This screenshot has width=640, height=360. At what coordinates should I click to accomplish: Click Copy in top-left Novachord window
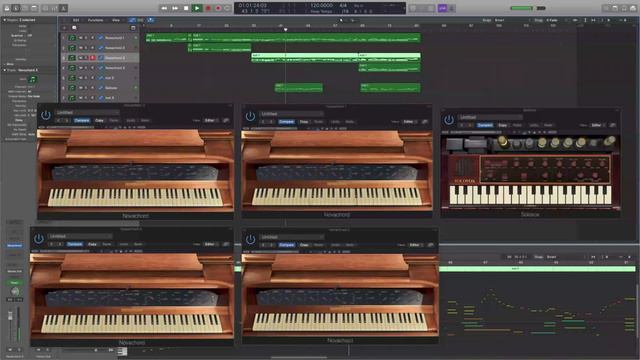99,120
